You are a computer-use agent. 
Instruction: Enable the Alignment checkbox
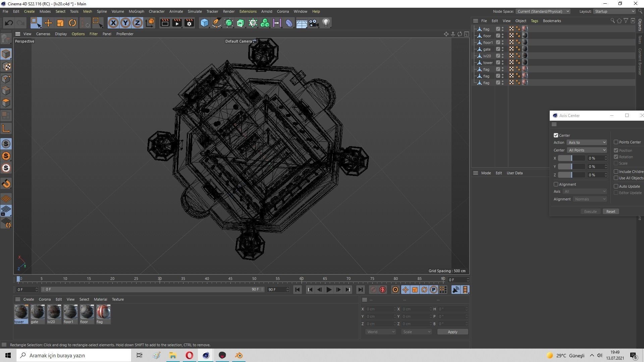(556, 184)
